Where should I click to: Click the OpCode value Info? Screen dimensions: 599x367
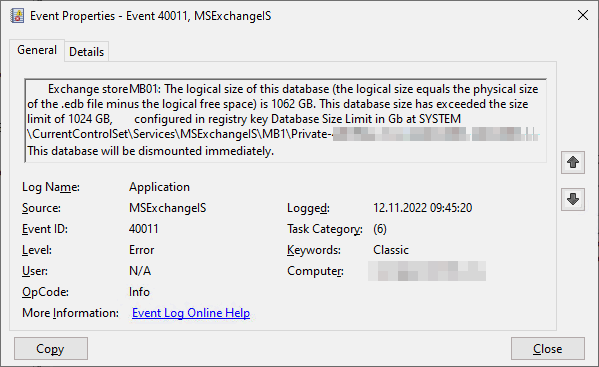pos(139,292)
